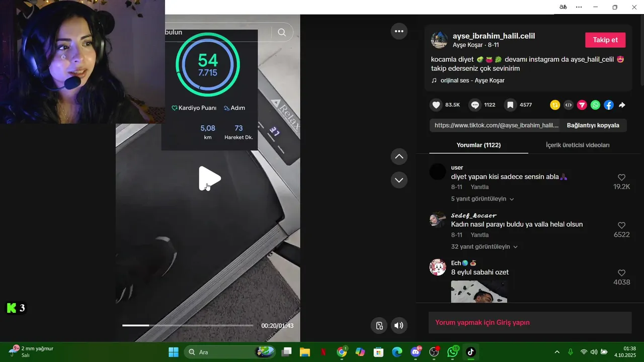Click the video URL text field
644x362 pixels.
[495, 125]
